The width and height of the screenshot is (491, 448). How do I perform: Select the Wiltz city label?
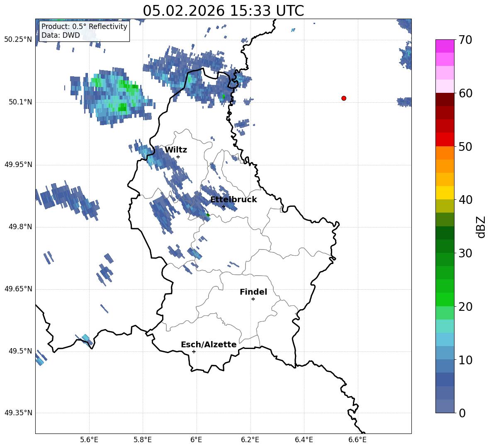click(x=176, y=150)
